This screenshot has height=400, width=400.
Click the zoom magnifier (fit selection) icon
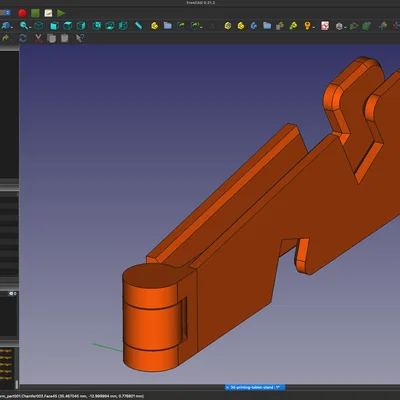pos(24,25)
